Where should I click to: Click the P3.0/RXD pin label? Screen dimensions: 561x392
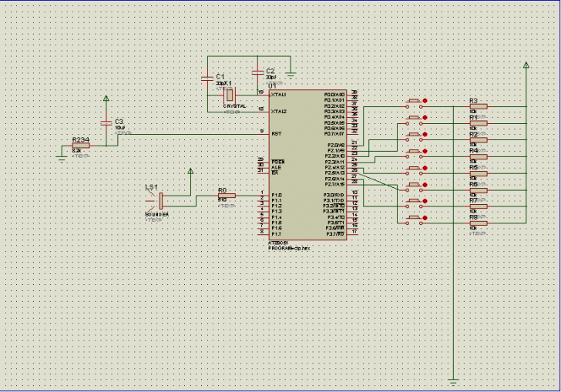(334, 196)
